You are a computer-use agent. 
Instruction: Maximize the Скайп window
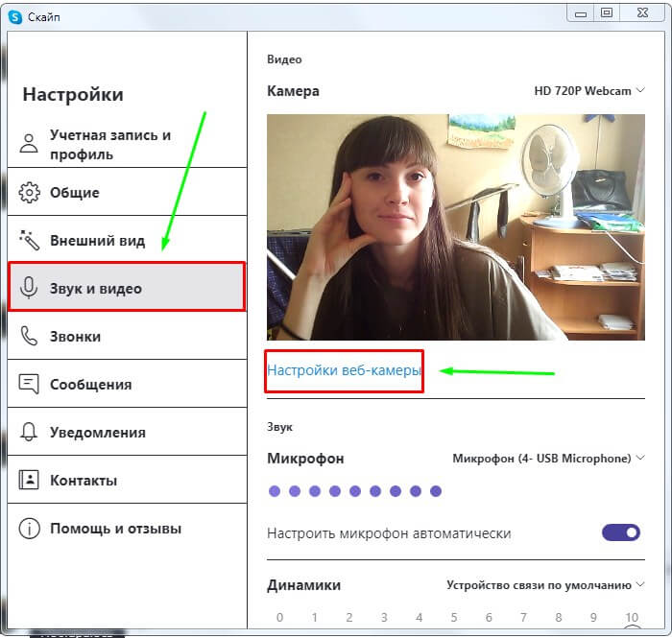(607, 13)
